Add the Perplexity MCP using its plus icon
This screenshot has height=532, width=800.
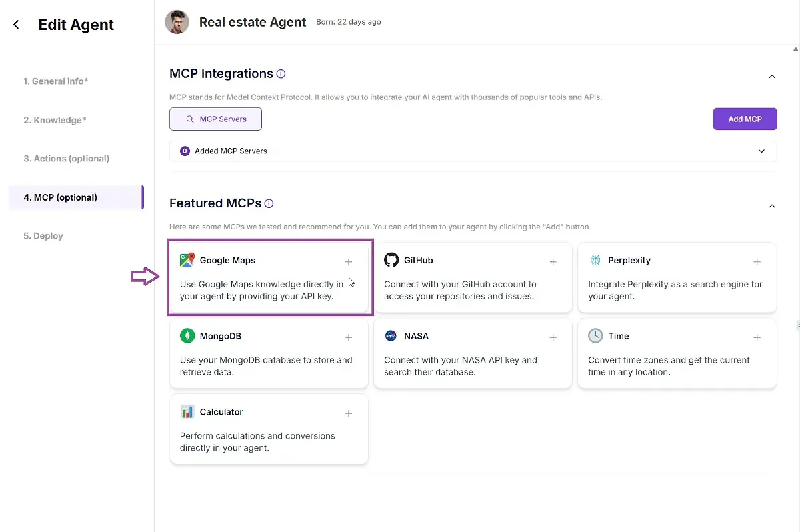pyautogui.click(x=757, y=261)
